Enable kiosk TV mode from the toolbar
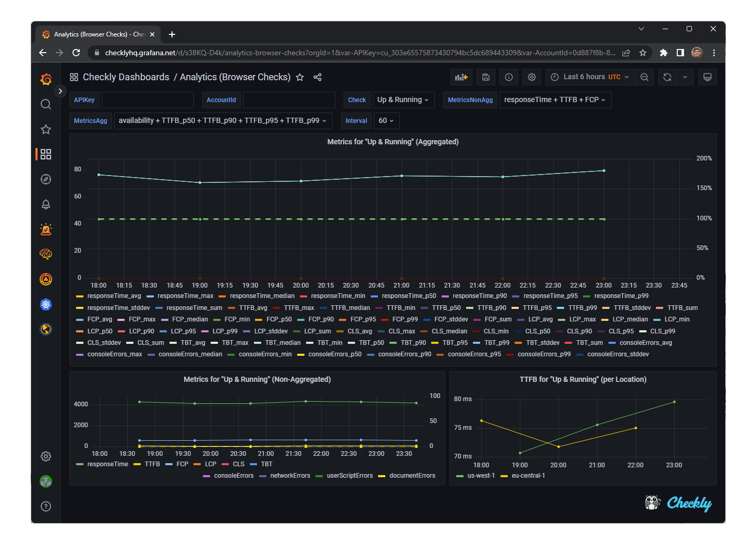756x547 pixels. tap(707, 77)
